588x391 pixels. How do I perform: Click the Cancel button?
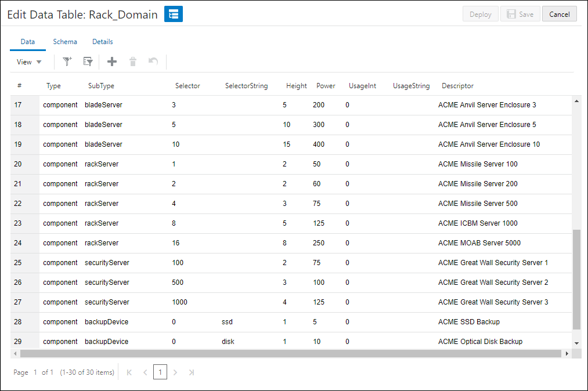tap(559, 13)
